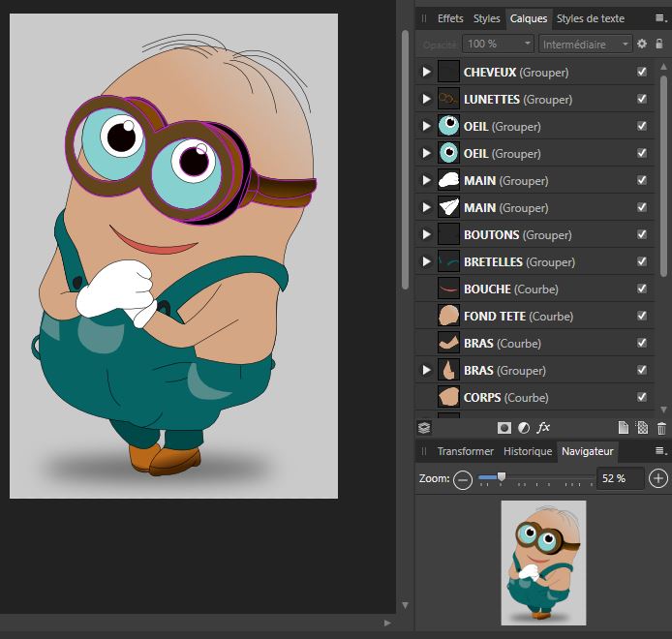The height and width of the screenshot is (639, 672).
Task: Switch to the Effets tab
Action: pos(450,18)
